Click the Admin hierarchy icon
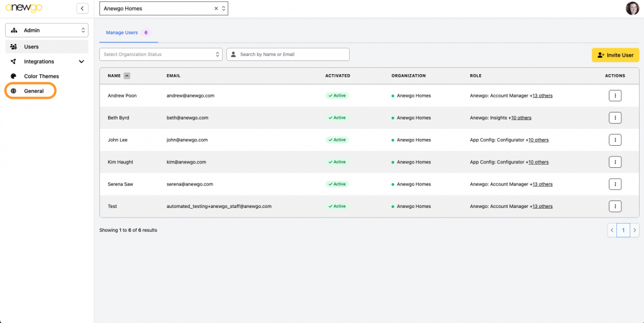The height and width of the screenshot is (323, 644). (x=14, y=30)
